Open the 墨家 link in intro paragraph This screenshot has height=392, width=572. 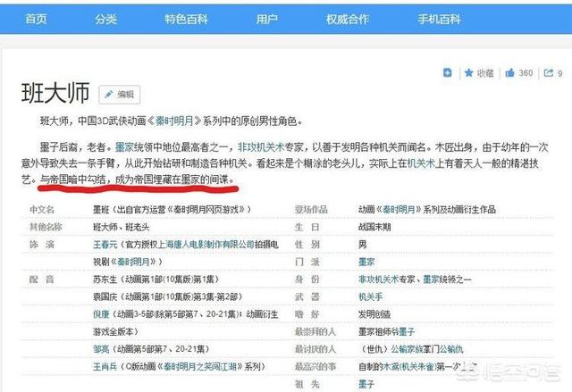coord(124,147)
